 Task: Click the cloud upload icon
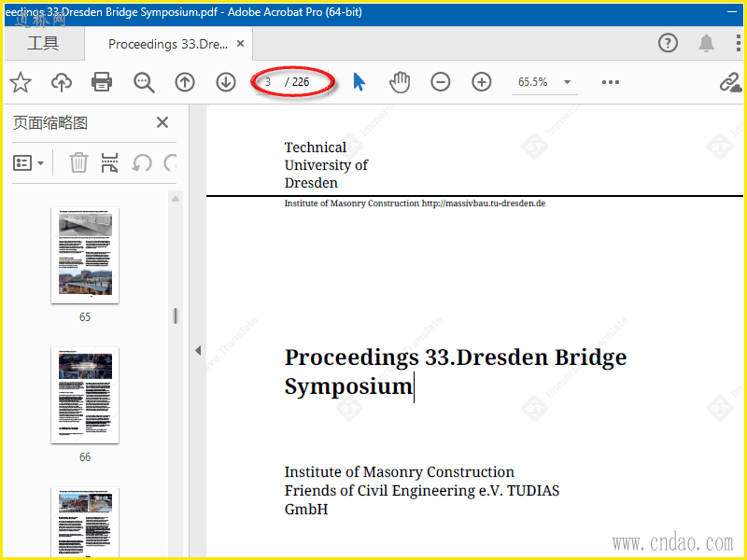[62, 82]
